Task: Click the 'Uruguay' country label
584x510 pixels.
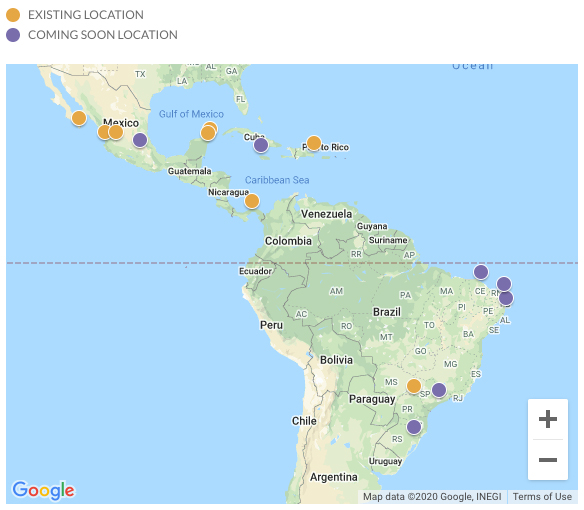Action: 385,461
